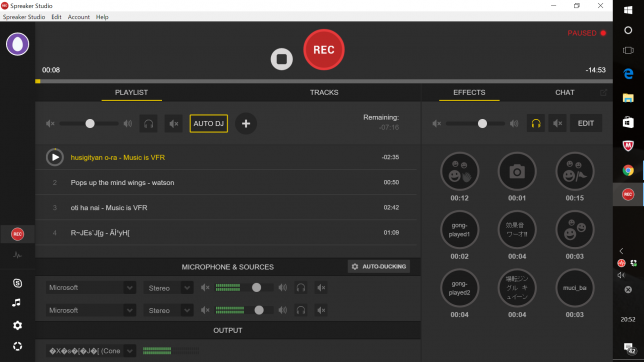The width and height of the screenshot is (644, 362).
Task: Open the sidebar waveform section
Action: [17, 255]
